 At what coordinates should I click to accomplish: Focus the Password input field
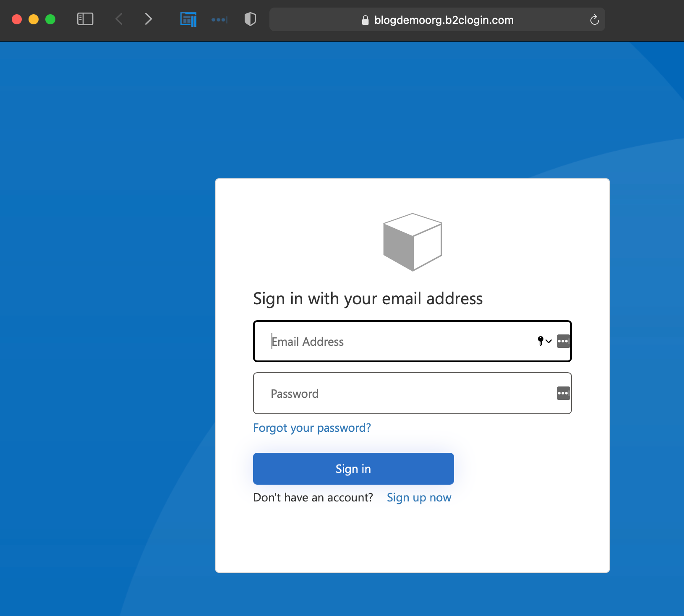pyautogui.click(x=412, y=393)
